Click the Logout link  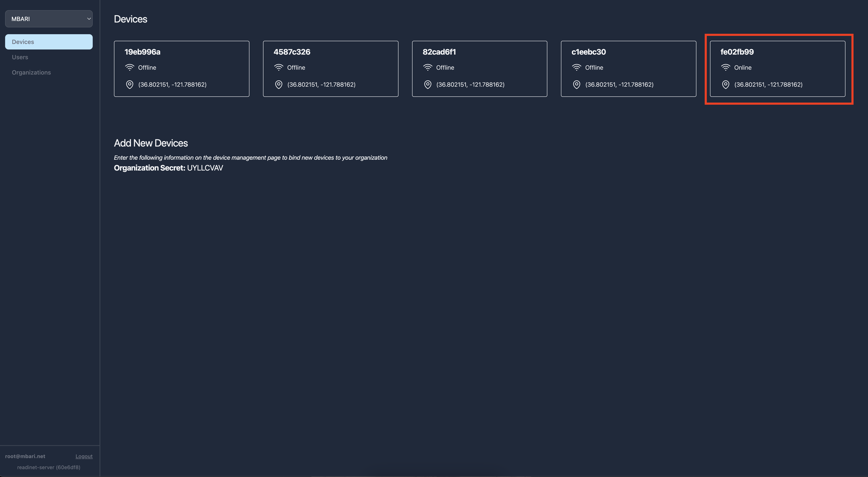[84, 456]
